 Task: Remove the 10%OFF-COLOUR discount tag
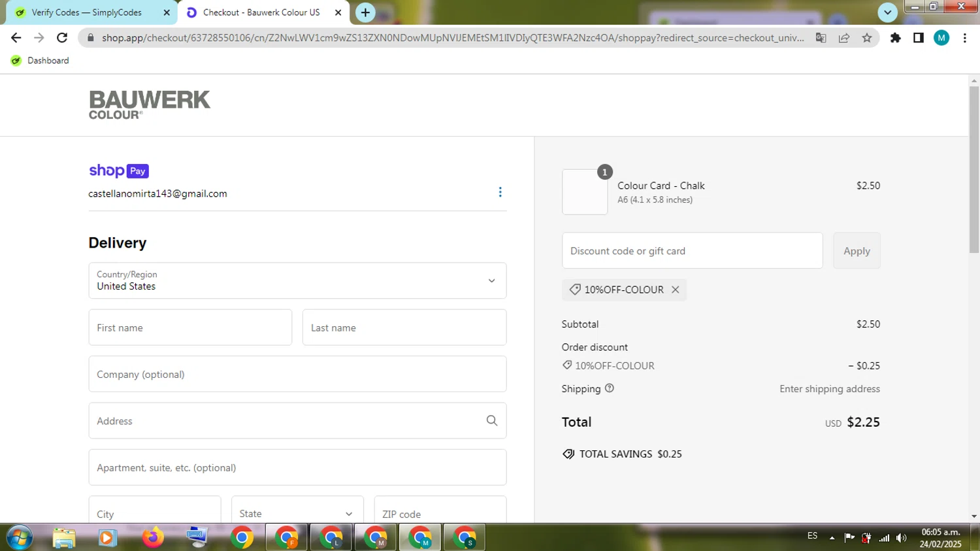pos(676,290)
